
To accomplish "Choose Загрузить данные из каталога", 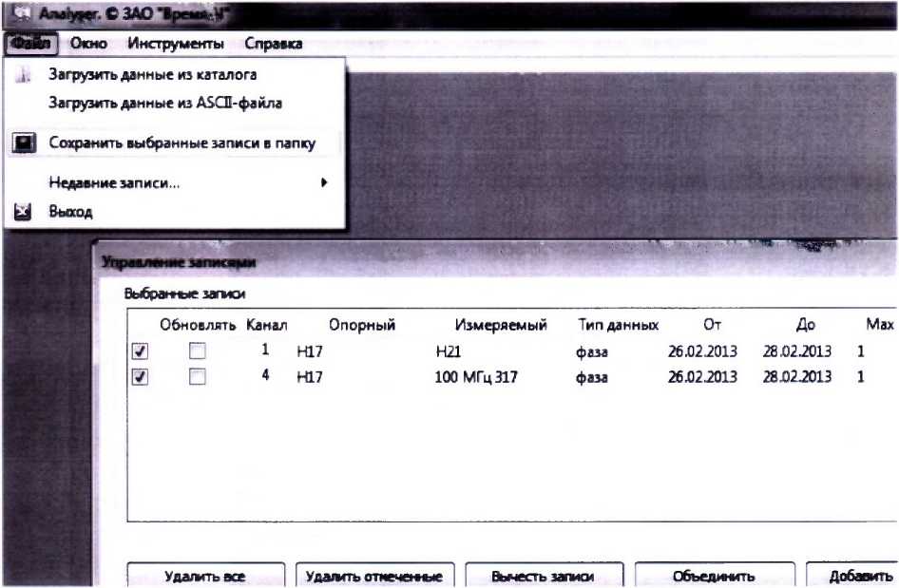I will [x=174, y=74].
